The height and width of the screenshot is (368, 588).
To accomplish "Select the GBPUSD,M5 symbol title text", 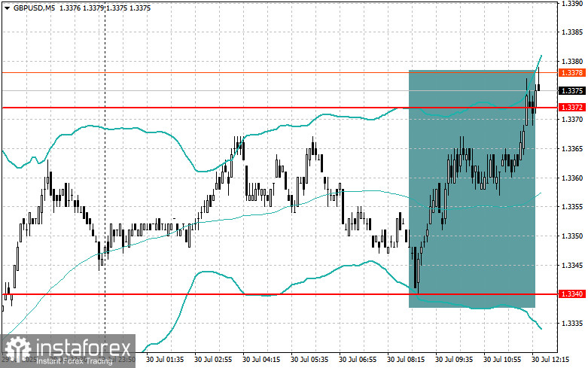I will (34, 8).
